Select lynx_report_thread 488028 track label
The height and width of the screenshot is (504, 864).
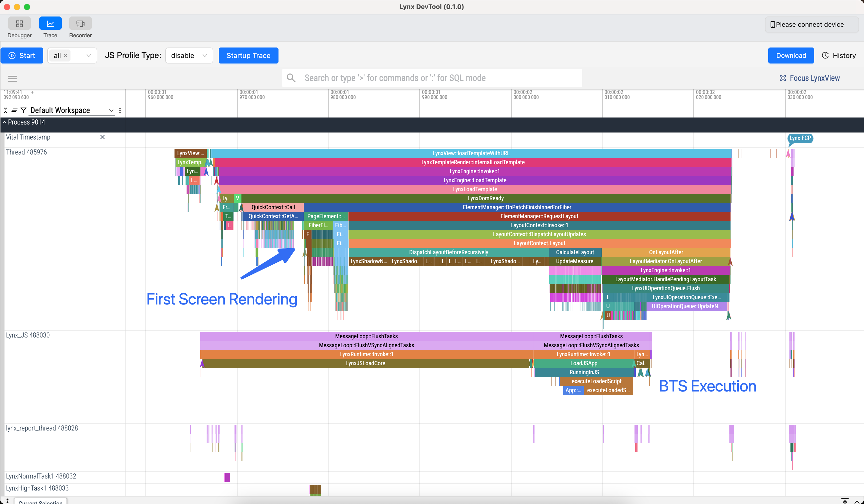click(x=42, y=428)
